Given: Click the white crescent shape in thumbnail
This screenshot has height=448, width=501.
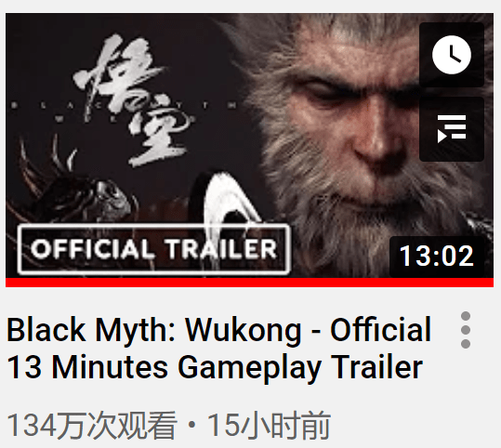Looking at the screenshot, I should 231,200.
